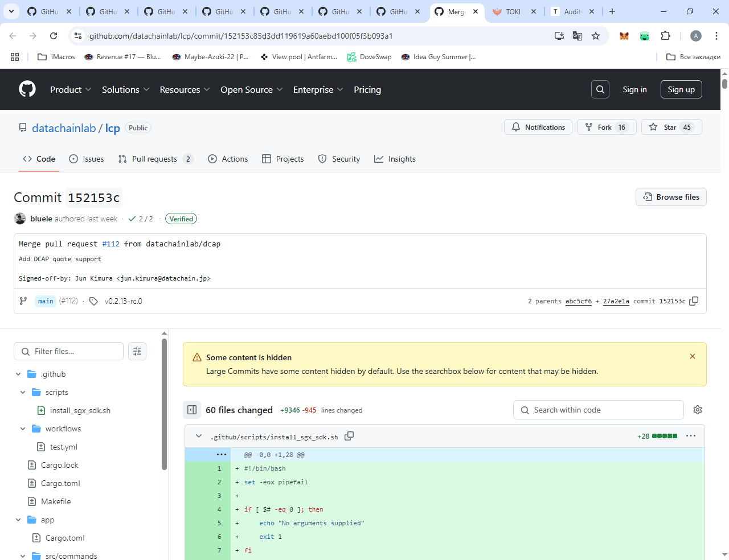
Task: Collapse the workflows folder
Action: pos(23,429)
